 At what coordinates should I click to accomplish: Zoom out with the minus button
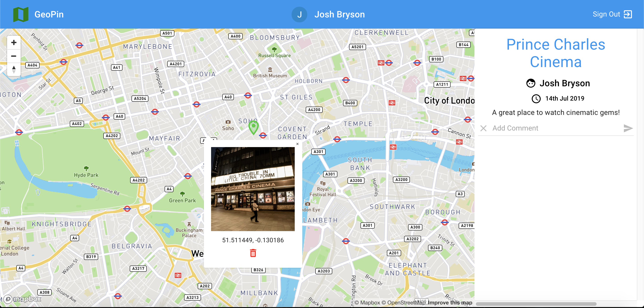(14, 56)
